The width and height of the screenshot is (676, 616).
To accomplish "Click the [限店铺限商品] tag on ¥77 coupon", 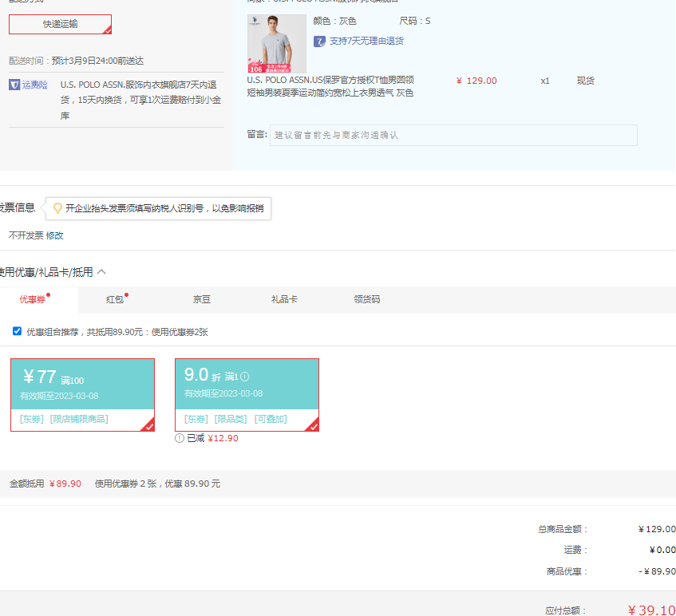I will coord(79,419).
